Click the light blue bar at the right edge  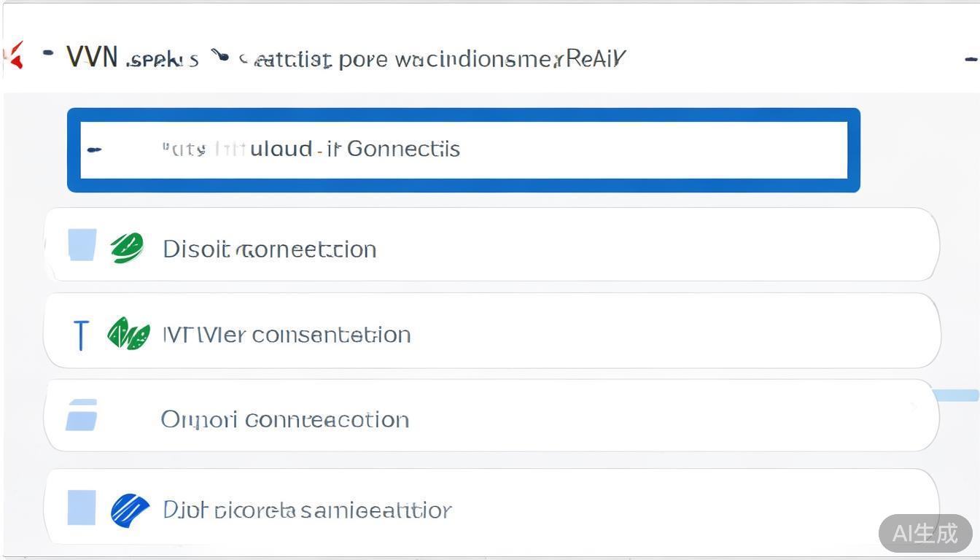click(956, 395)
